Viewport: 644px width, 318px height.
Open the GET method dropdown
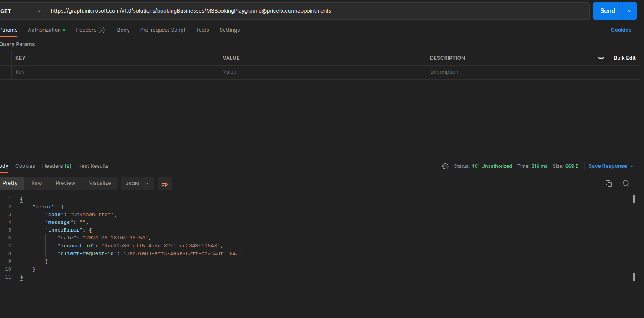22,11
